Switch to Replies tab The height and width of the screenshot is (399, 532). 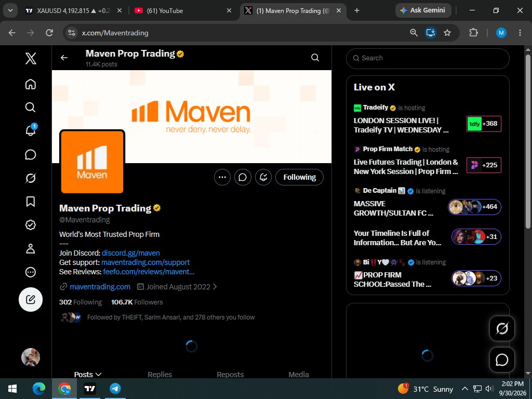(160, 374)
